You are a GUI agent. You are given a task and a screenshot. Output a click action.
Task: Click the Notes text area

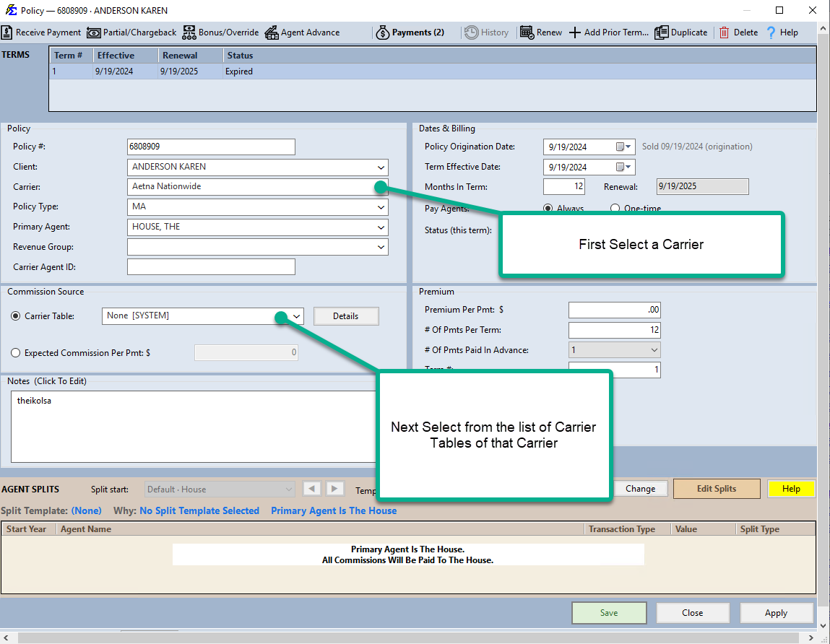click(x=194, y=427)
